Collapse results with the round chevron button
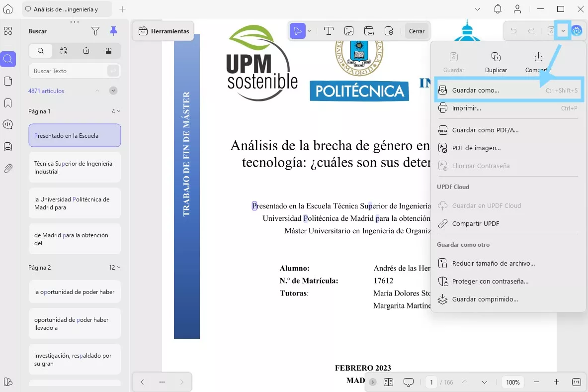The image size is (588, 392). click(113, 91)
